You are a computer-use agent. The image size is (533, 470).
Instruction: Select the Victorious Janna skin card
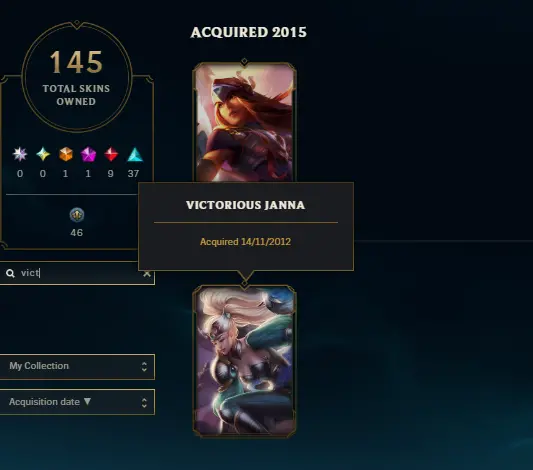pyautogui.click(x=244, y=361)
